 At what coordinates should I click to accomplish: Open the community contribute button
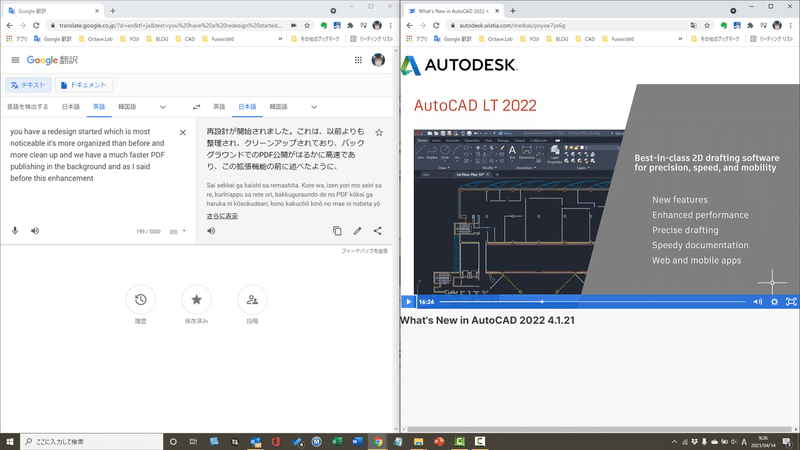pos(252,300)
